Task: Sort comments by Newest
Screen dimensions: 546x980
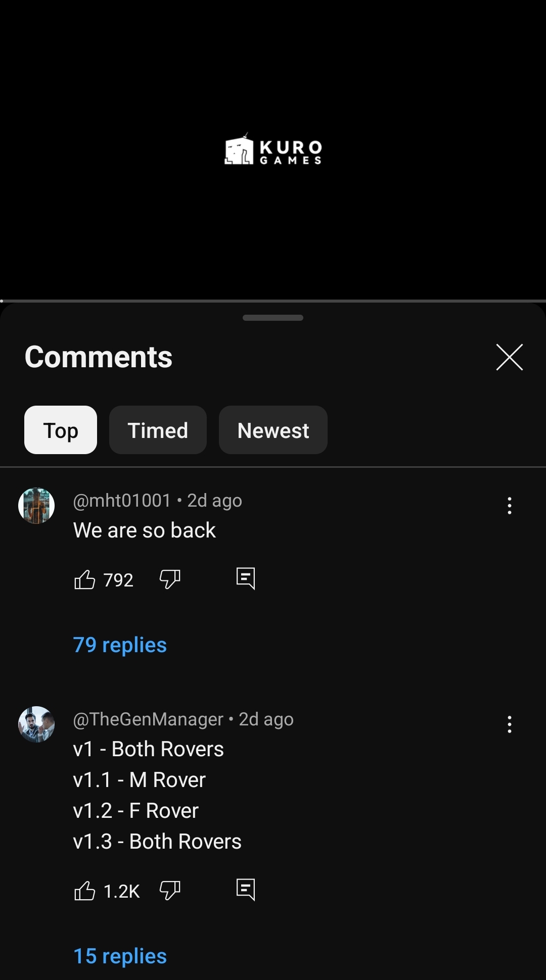Action: click(273, 430)
